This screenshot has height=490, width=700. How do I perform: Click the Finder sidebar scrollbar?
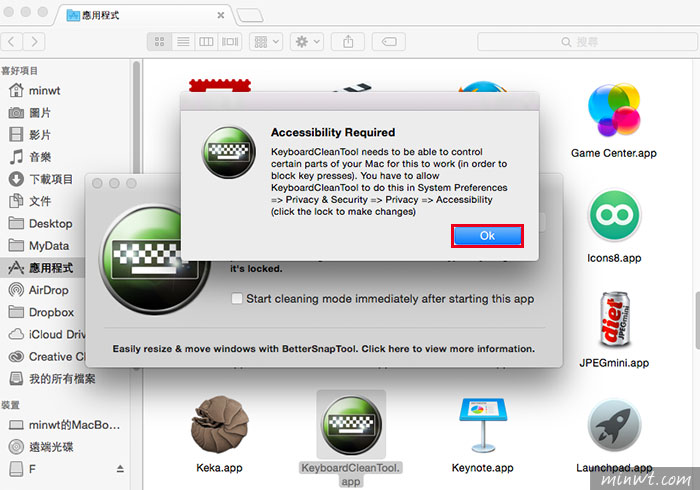tap(136, 118)
